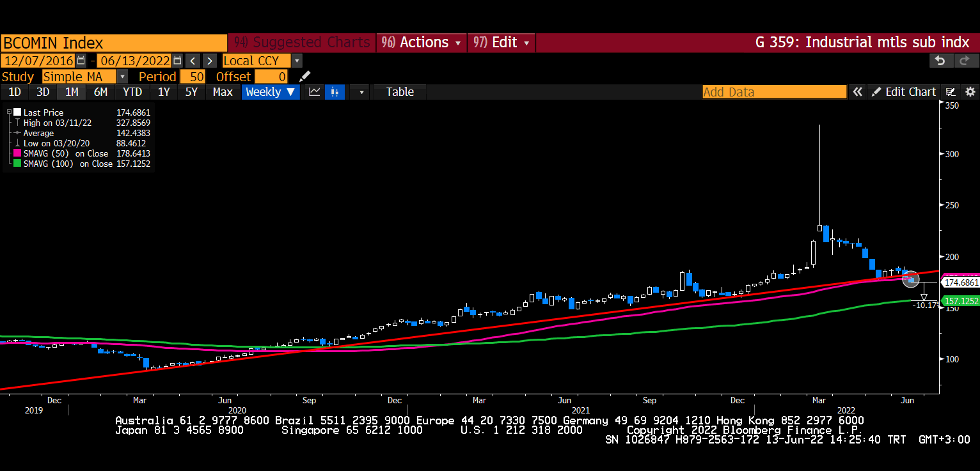Click the Period field showing 50
The image size is (980, 471).
[193, 77]
